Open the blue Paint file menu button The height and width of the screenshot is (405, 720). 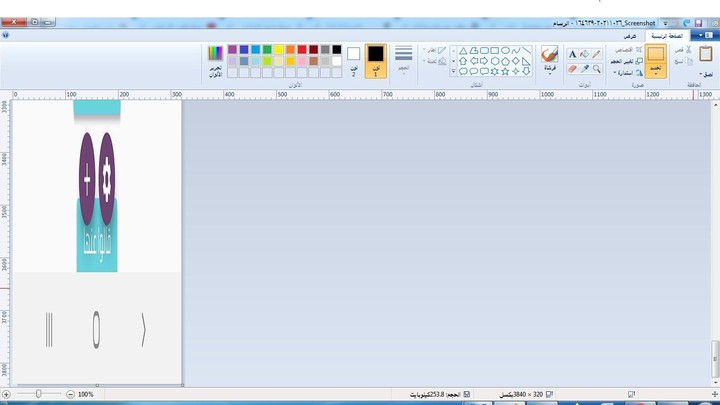point(705,35)
